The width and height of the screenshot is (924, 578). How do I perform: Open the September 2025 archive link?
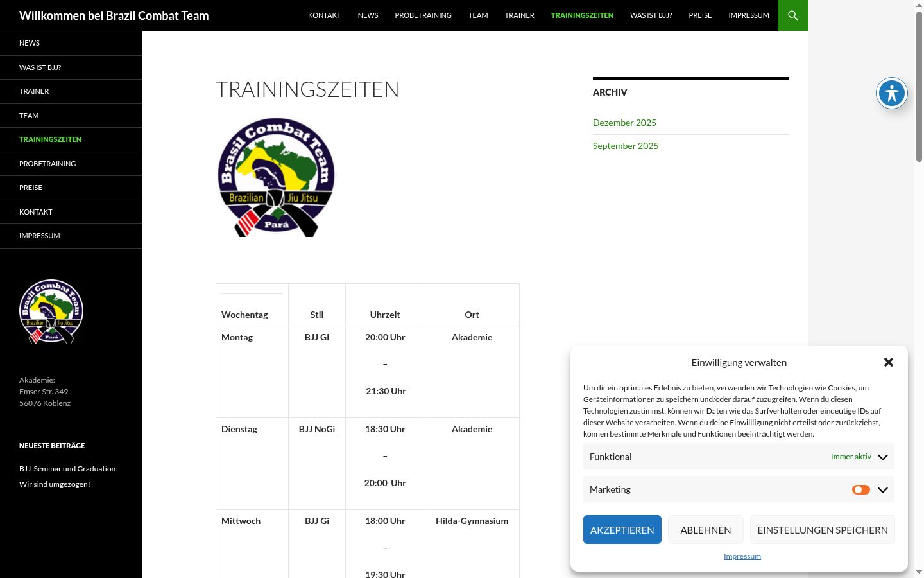tap(626, 146)
